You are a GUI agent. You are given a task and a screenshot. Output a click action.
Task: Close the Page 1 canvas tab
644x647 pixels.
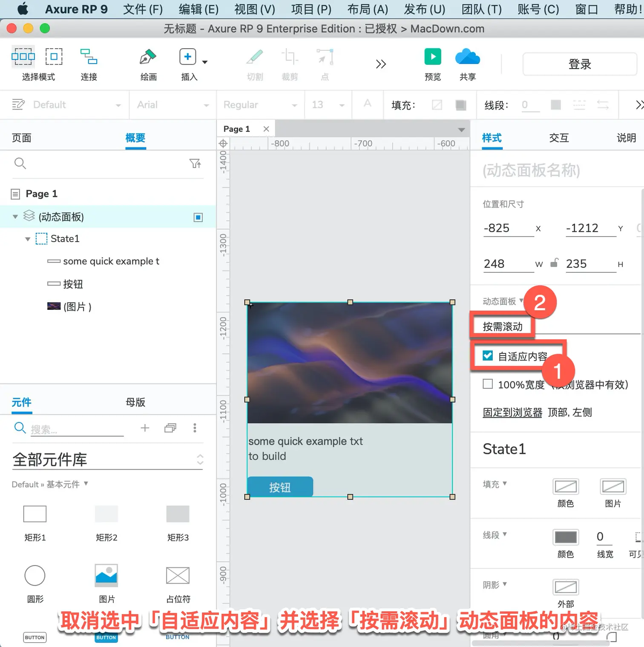pos(266,129)
